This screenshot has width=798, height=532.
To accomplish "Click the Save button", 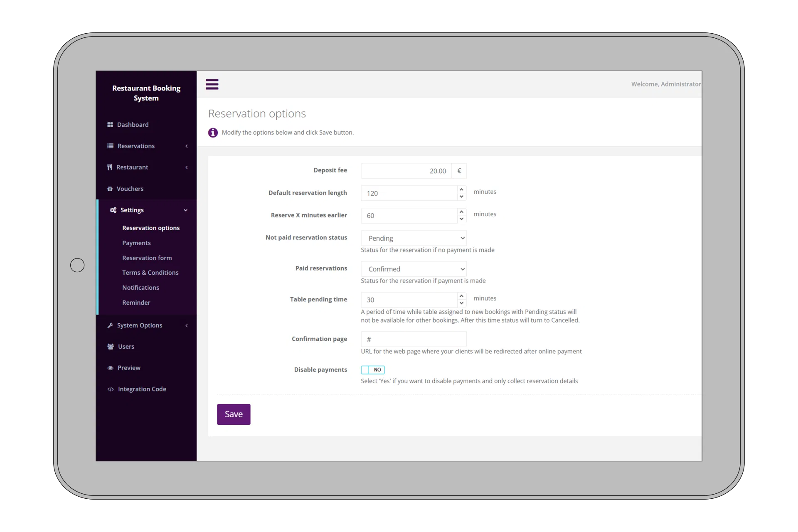I will pyautogui.click(x=234, y=414).
